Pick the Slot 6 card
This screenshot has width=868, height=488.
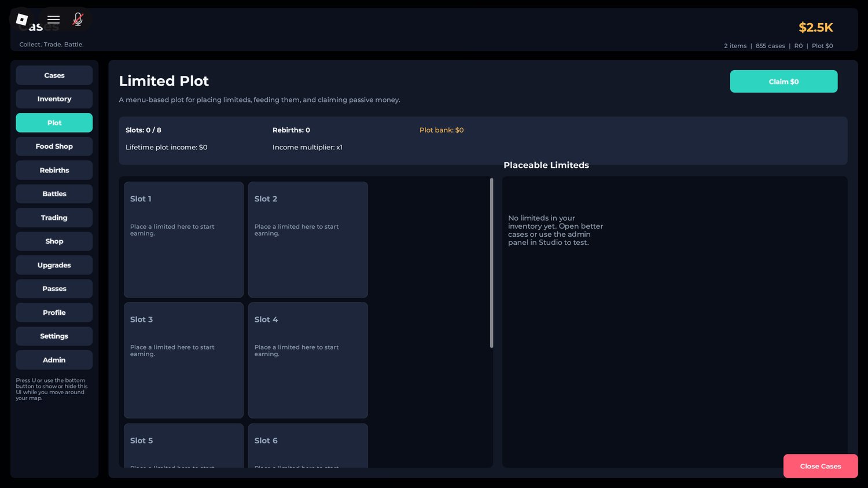(308, 446)
